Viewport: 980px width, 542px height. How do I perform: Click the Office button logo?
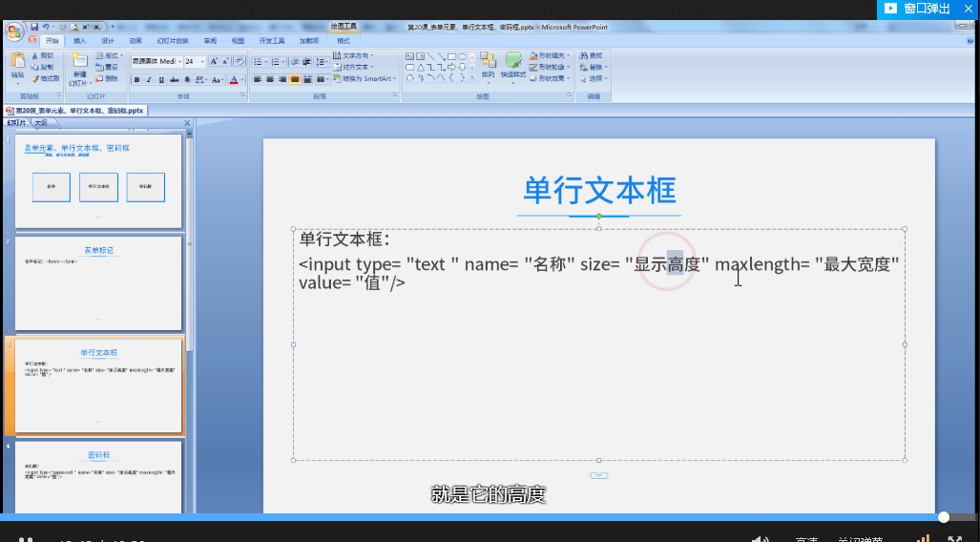tap(12, 31)
